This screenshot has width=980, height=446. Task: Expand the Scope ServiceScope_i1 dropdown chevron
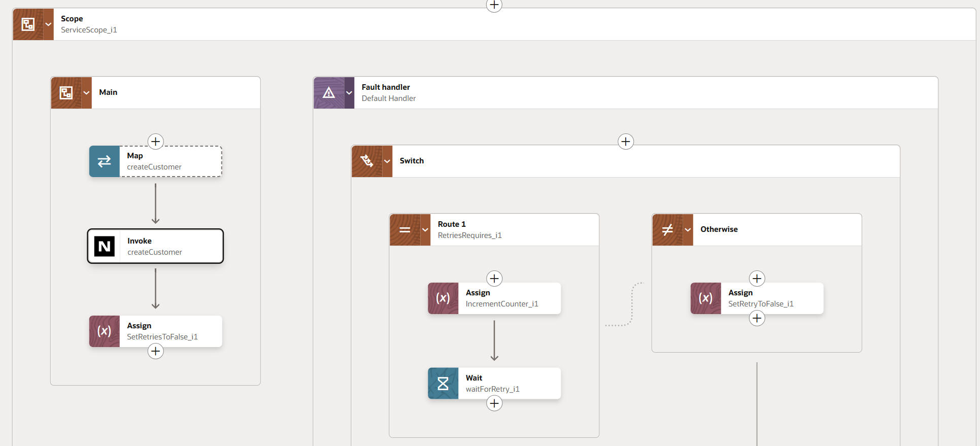pos(48,24)
